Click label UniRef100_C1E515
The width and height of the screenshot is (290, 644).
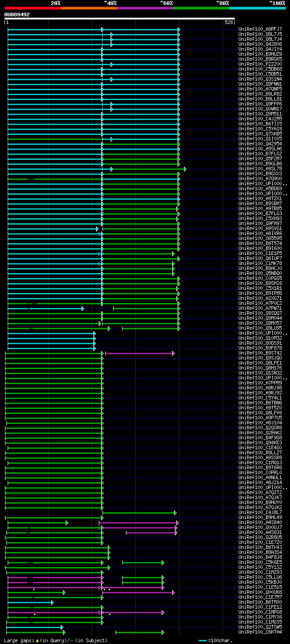261,587
